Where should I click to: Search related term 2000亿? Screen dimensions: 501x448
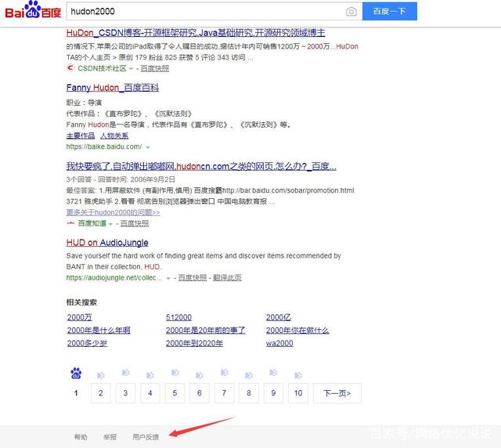coord(279,317)
